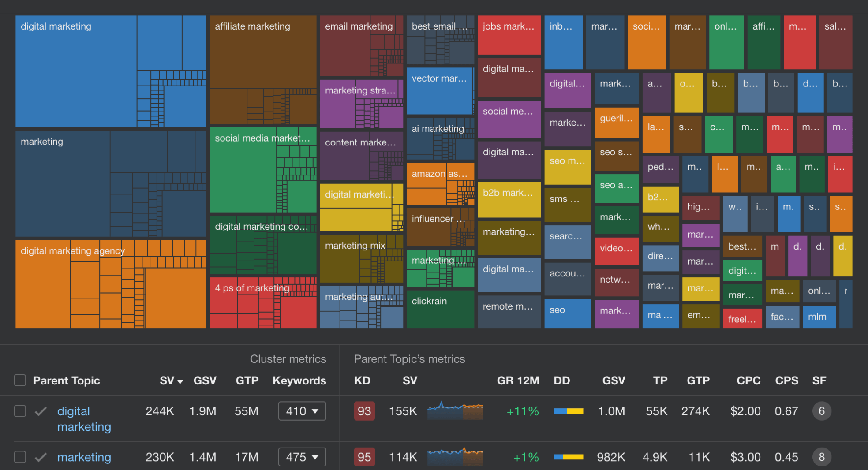The width and height of the screenshot is (868, 470).
Task: Select the green clickrain treemap tile
Action: 440,310
